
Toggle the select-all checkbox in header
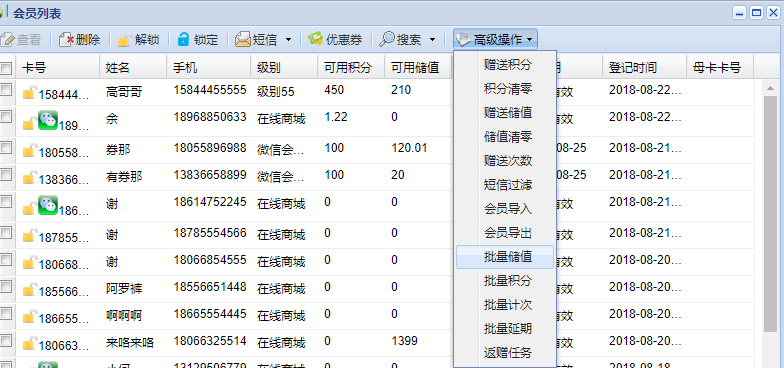click(6, 68)
